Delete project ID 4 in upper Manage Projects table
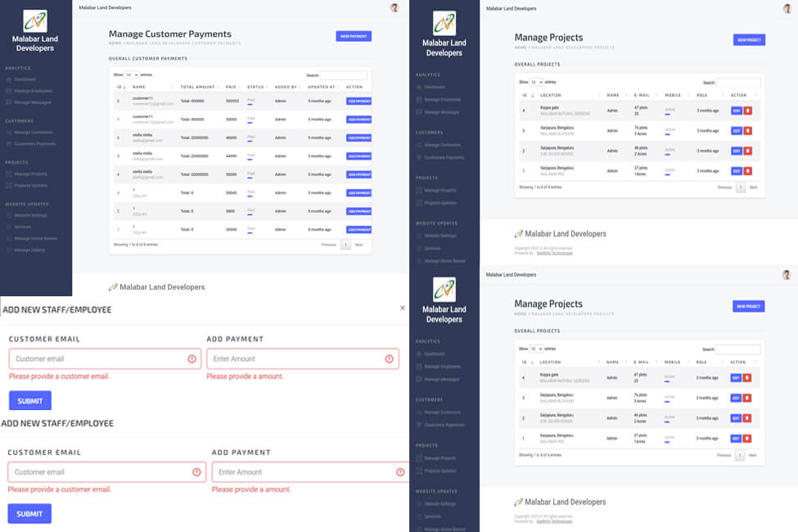The width and height of the screenshot is (798, 532). coord(747,110)
